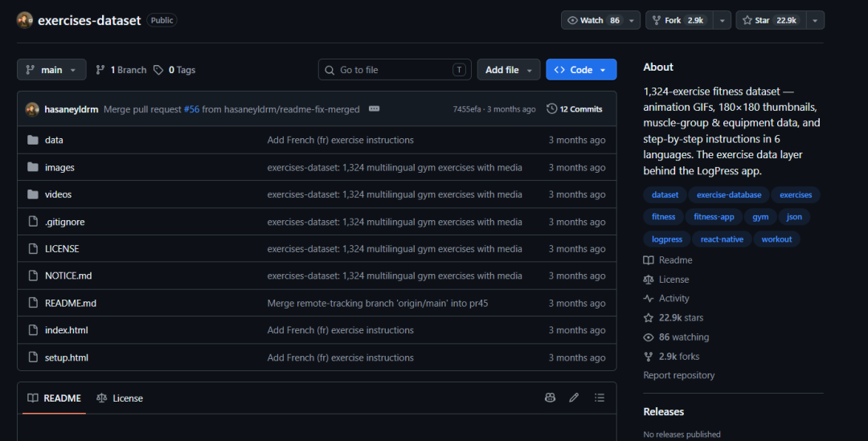Select the fitness-app topic tag
Screen dimensions: 868x441
point(714,217)
